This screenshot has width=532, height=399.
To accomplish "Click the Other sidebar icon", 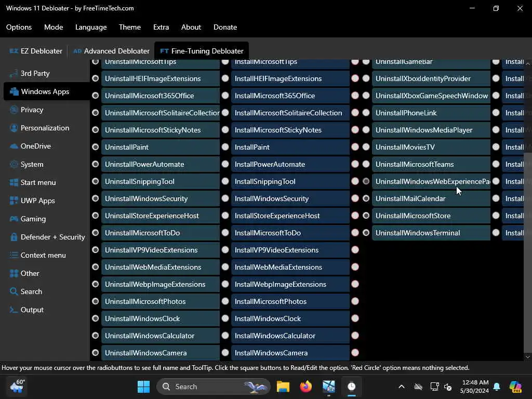I will point(14,273).
